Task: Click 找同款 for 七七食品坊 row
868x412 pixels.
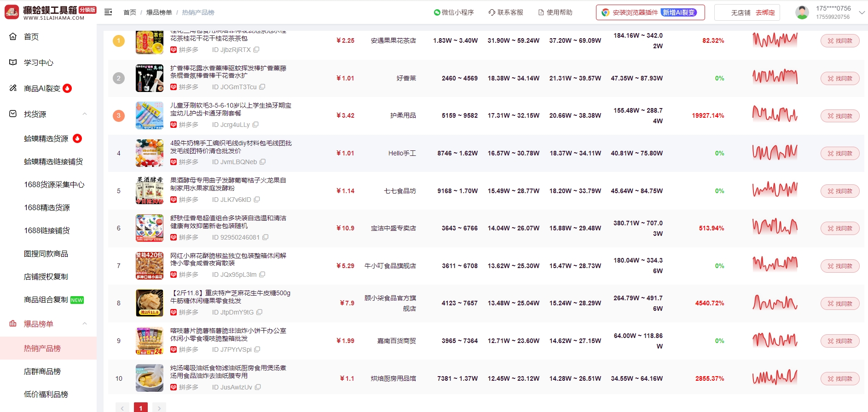Action: pos(840,191)
